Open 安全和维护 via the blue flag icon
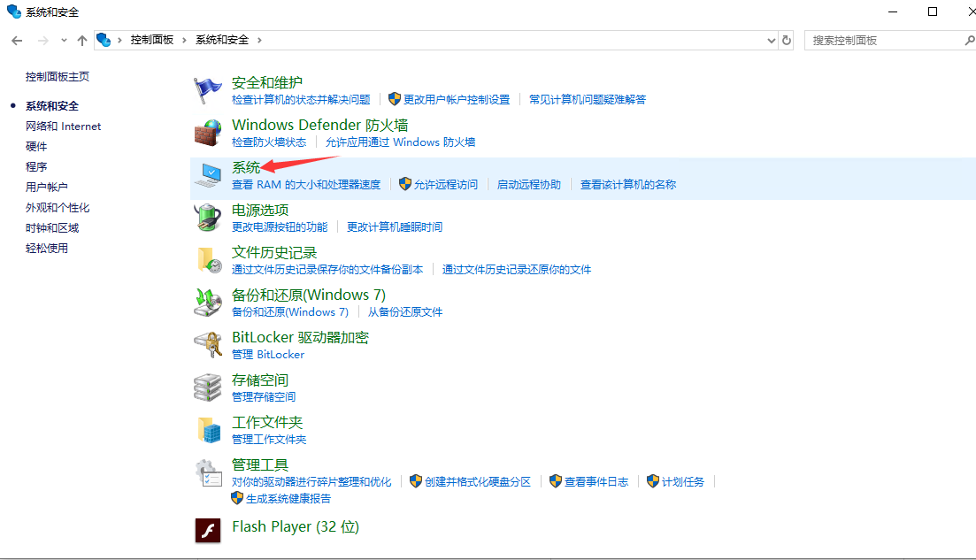 click(x=207, y=88)
